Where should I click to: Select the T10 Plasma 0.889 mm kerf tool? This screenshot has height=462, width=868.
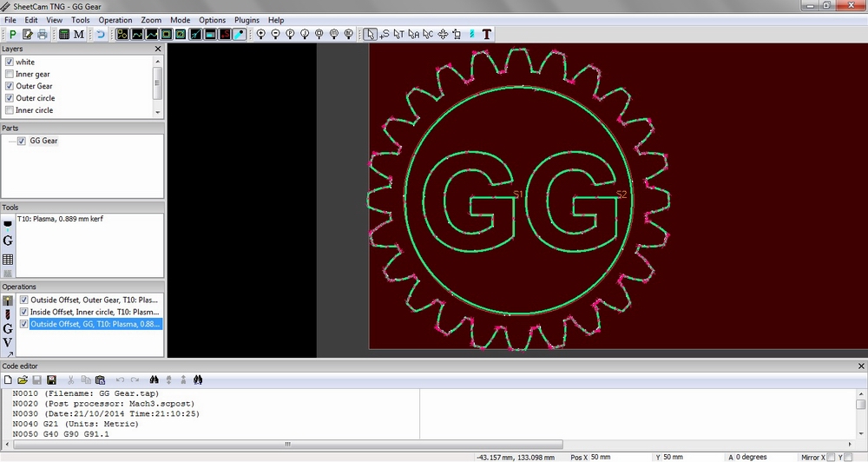61,219
